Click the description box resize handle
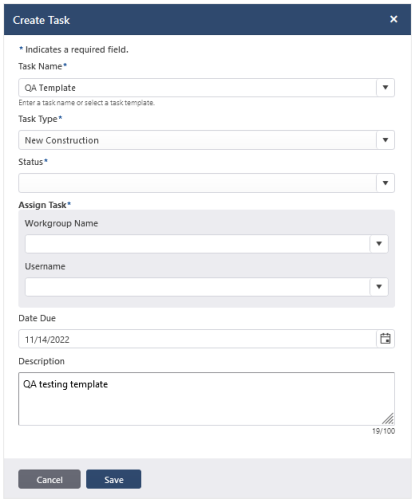Viewport: 415px width, 503px height. coord(388,419)
